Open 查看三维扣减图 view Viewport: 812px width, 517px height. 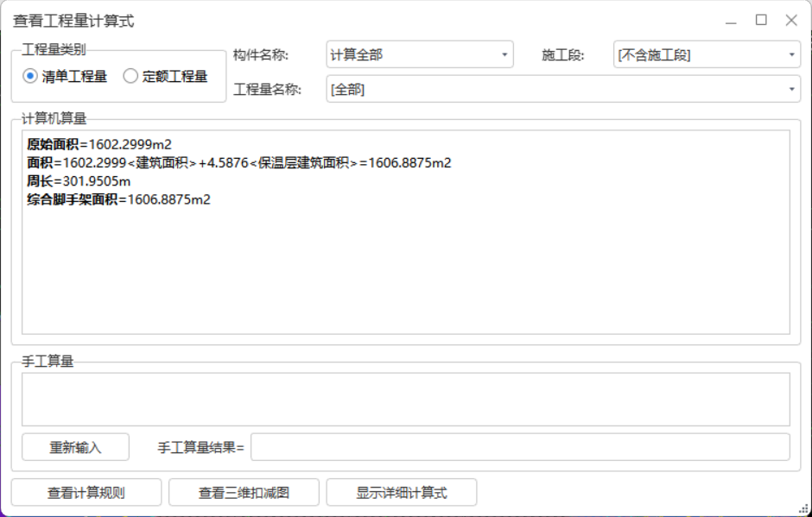[x=244, y=492]
